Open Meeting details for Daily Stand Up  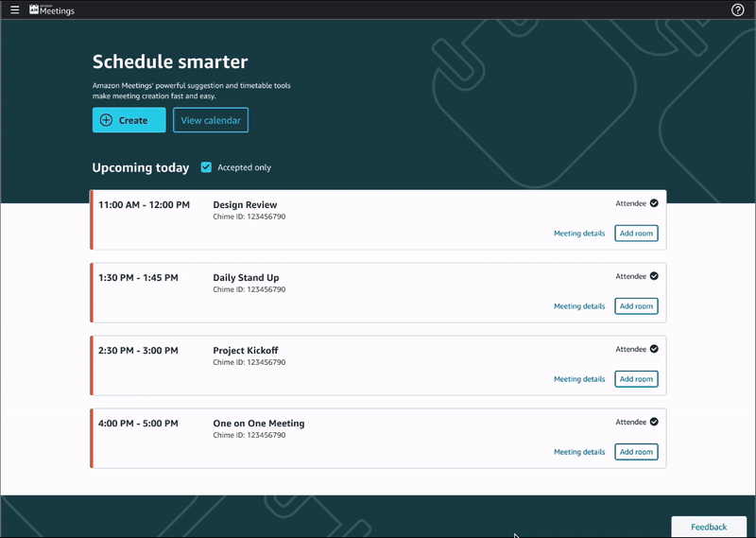point(579,306)
